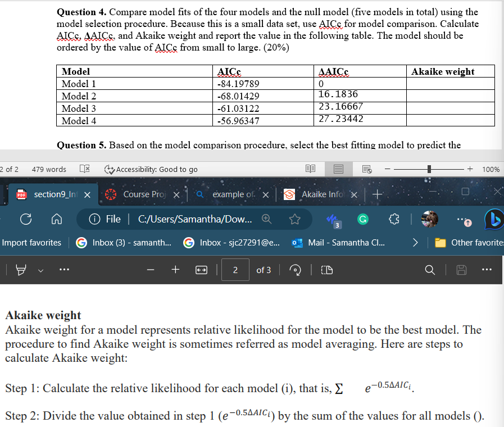Switch Word to Read Mode view
The height and width of the screenshot is (427, 504).
point(310,169)
